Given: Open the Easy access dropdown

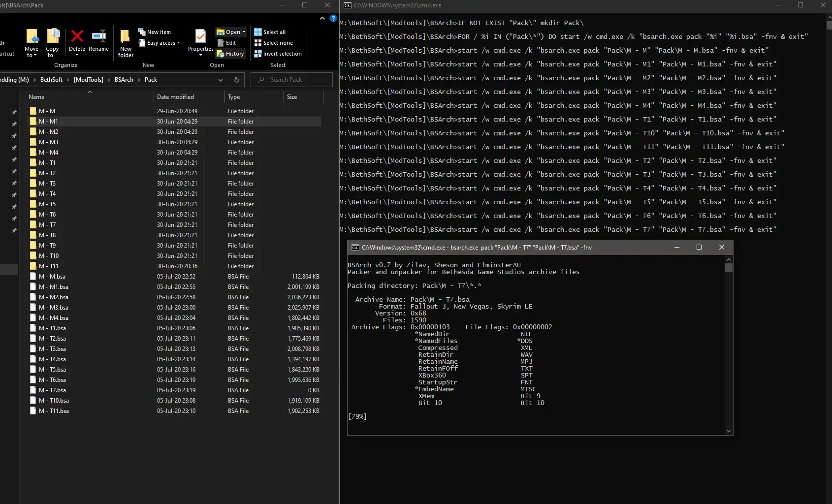Looking at the screenshot, I should point(159,43).
